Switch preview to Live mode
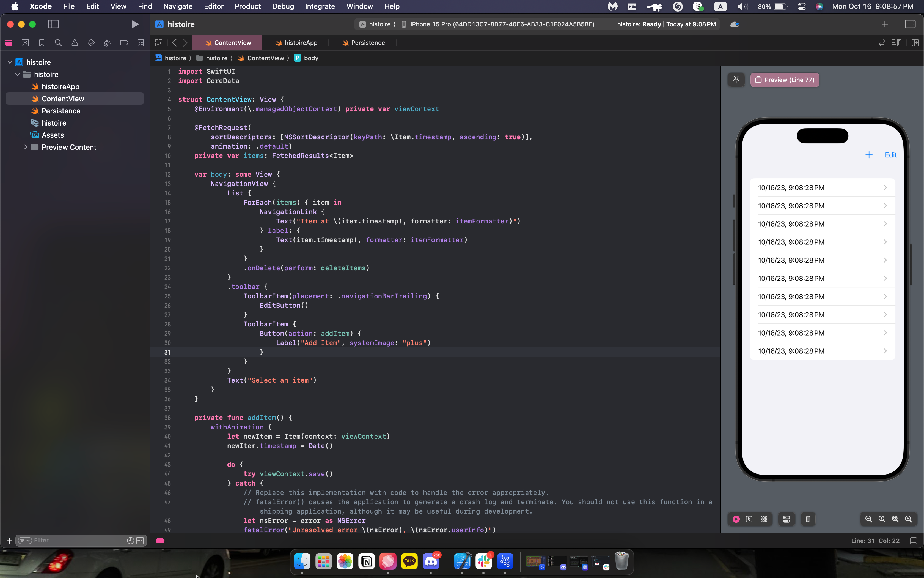924x578 pixels. [736, 519]
